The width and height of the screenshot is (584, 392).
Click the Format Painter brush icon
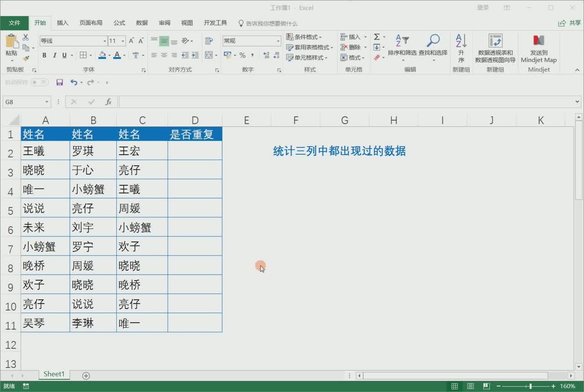(26, 58)
